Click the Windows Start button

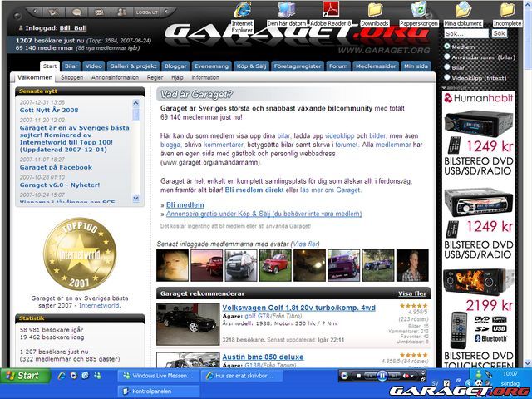pyautogui.click(x=26, y=376)
